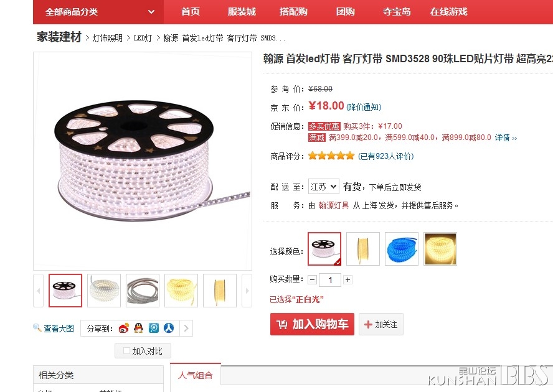The height and width of the screenshot is (392, 553).
Task: Share via Tencent Weibo icon
Action: click(x=154, y=328)
